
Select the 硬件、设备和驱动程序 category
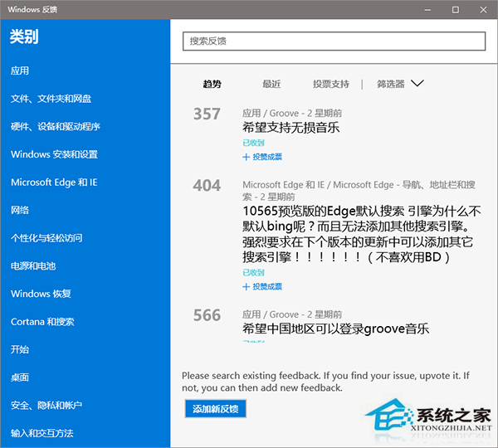pos(56,126)
